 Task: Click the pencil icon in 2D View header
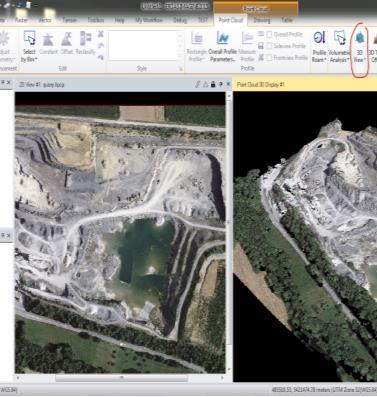198,84
